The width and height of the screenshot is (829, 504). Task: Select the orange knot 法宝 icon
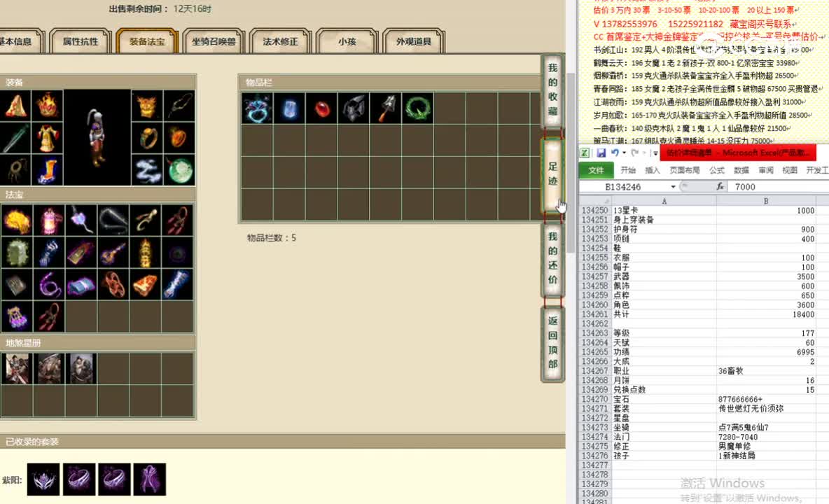(x=113, y=284)
